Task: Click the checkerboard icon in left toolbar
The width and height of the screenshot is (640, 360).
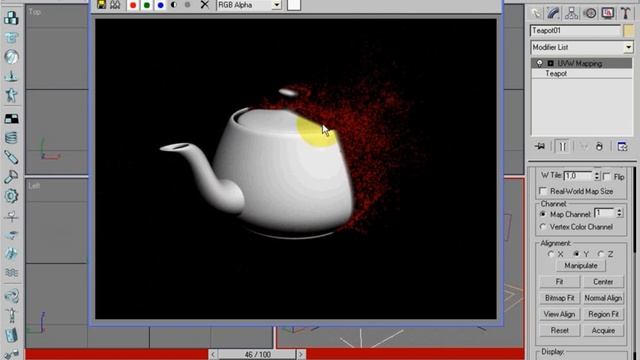Action: pos(11,119)
